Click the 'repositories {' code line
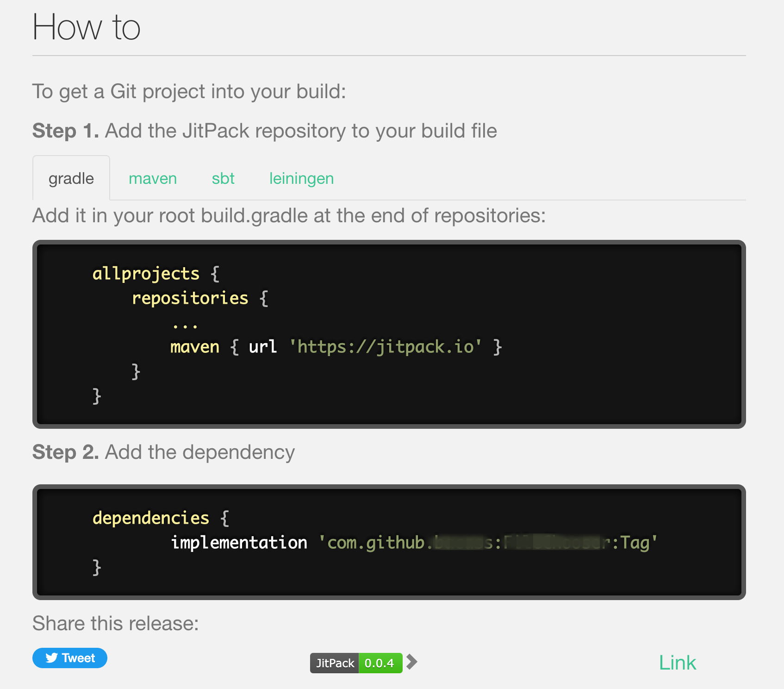This screenshot has height=689, width=784. click(x=200, y=298)
